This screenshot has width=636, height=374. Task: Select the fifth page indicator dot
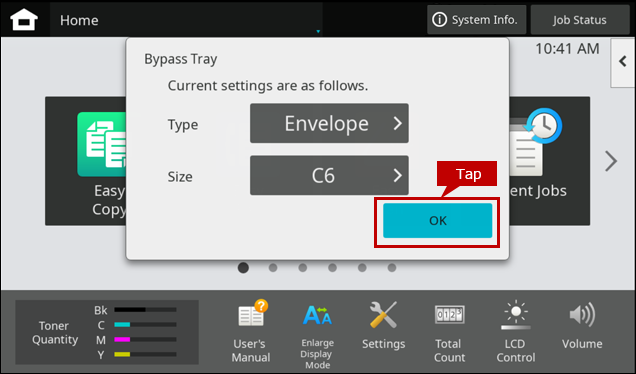point(362,268)
